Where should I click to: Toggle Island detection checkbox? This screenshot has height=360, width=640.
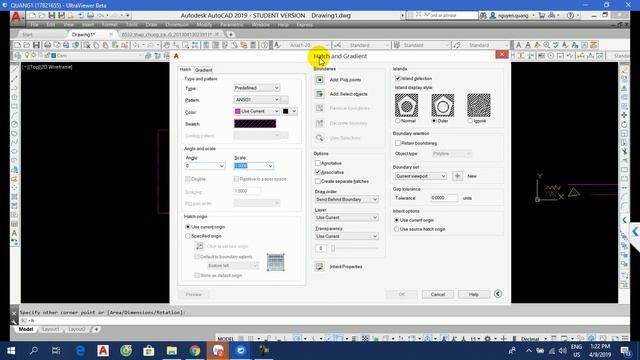[x=398, y=78]
